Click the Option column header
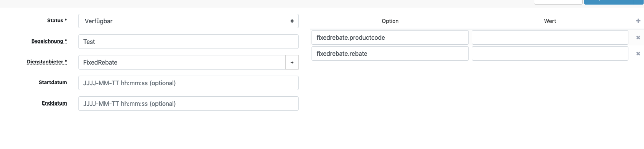This screenshot has height=149, width=644. tap(390, 21)
